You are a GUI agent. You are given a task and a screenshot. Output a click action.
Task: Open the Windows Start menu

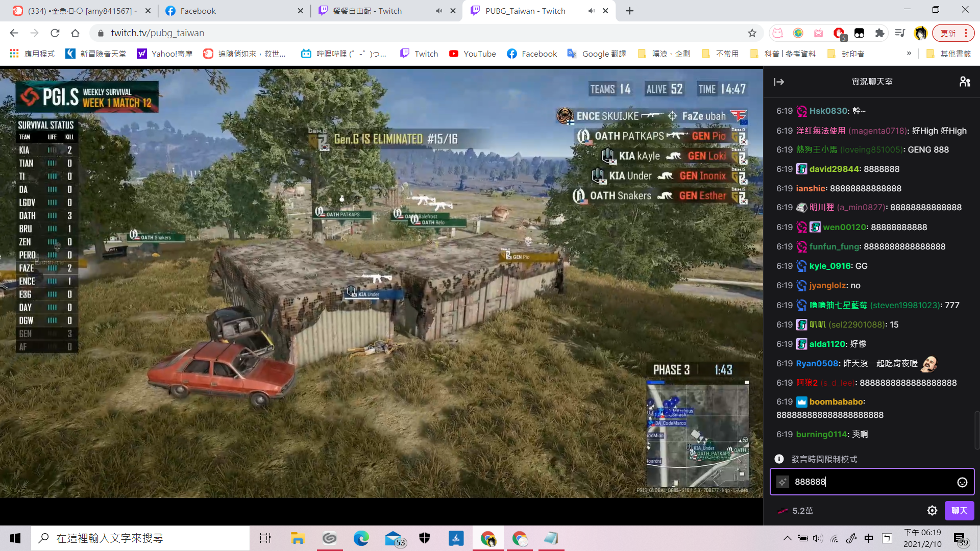pyautogui.click(x=15, y=538)
